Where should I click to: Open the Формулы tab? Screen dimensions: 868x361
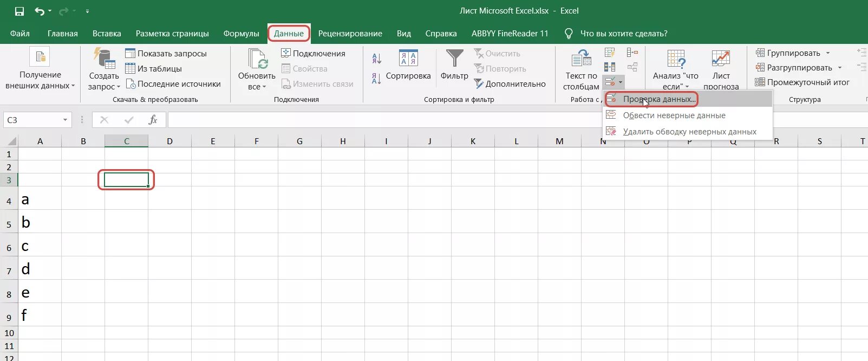(x=242, y=34)
